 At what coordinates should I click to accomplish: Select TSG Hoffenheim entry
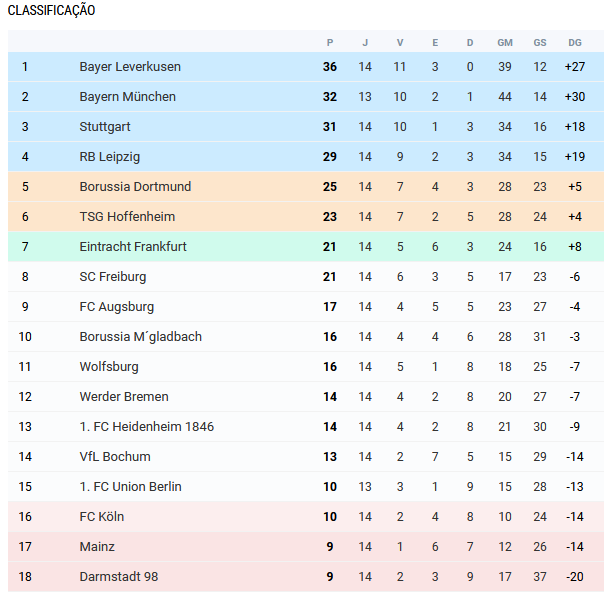[x=127, y=217]
